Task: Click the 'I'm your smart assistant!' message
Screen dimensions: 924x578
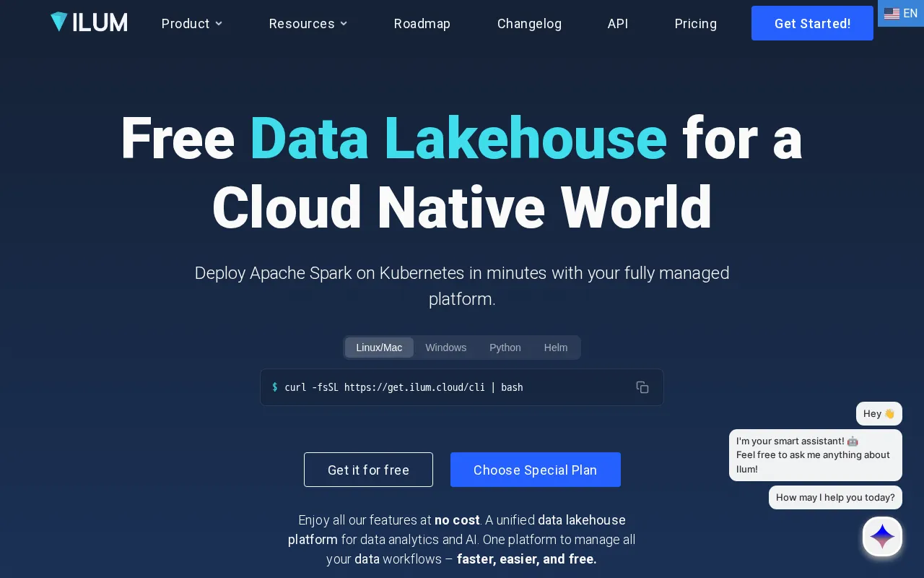Action: (x=816, y=455)
